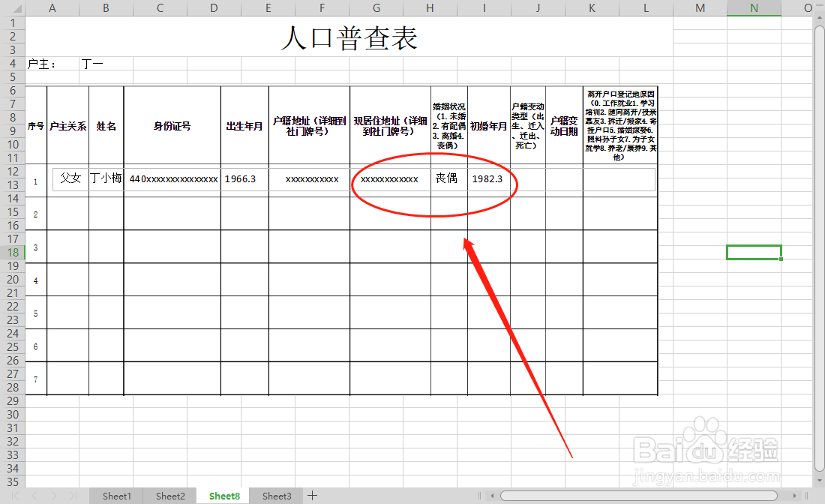Click the horizontal scrollbar left arrow
The height and width of the screenshot is (504, 825).
(493, 496)
